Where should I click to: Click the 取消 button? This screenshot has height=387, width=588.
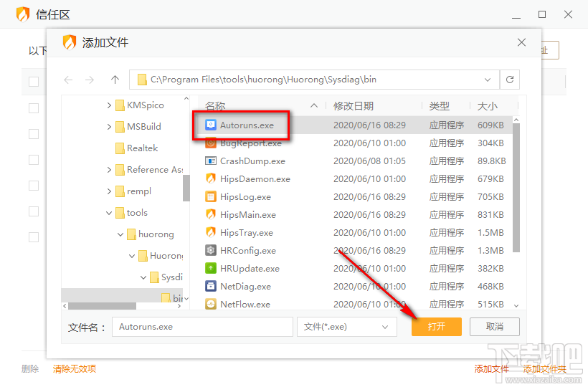click(495, 327)
